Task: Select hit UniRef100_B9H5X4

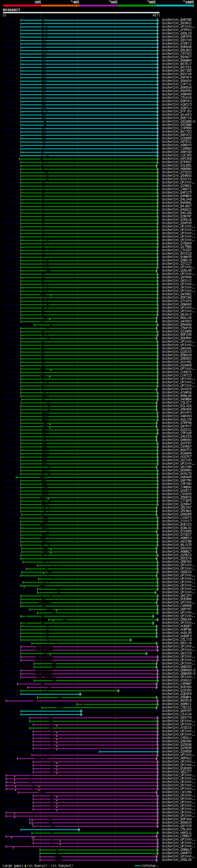Action: (x=177, y=88)
